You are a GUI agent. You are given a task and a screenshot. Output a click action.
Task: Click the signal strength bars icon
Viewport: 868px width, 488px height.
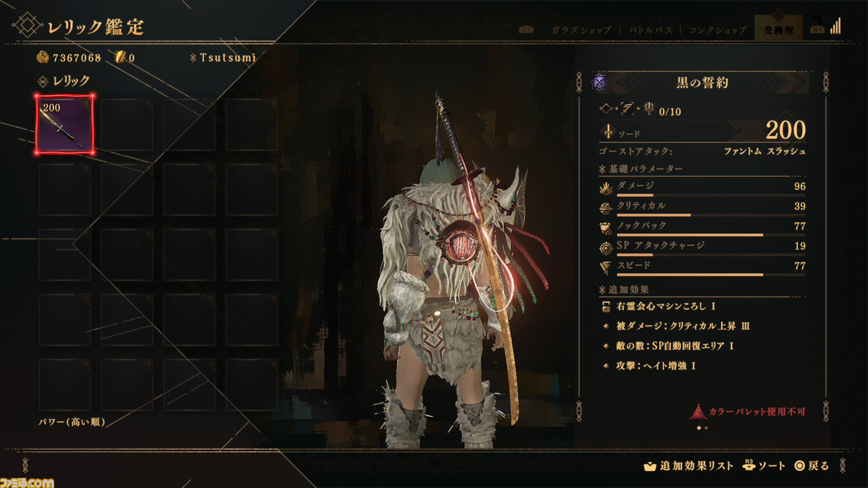(835, 26)
